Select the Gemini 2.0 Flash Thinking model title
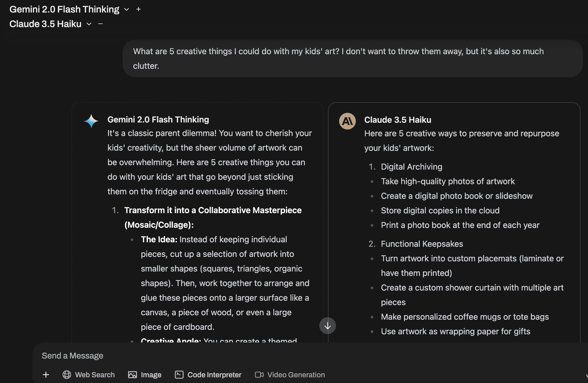Screen dimensions: 588x383 [x=64, y=9]
